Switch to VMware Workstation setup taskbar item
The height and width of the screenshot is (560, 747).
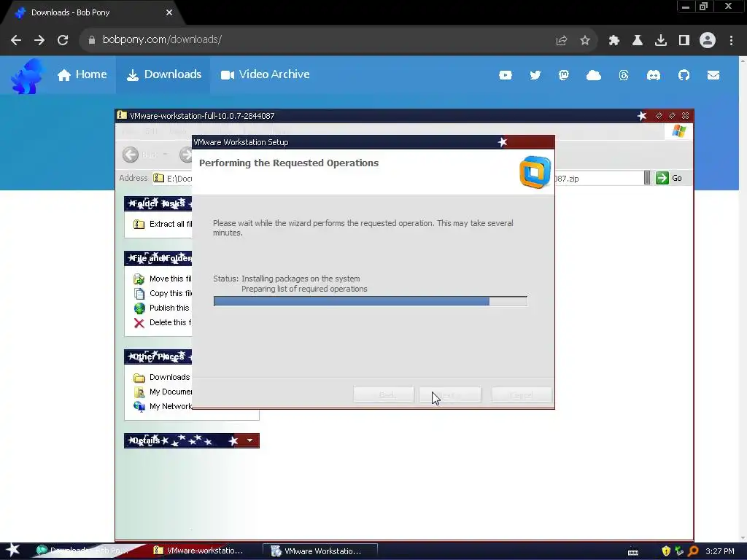pyautogui.click(x=320, y=551)
